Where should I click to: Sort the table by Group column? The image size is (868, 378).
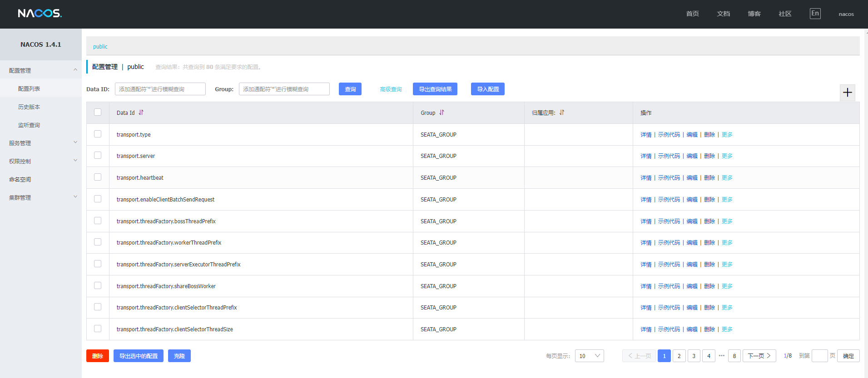click(441, 113)
